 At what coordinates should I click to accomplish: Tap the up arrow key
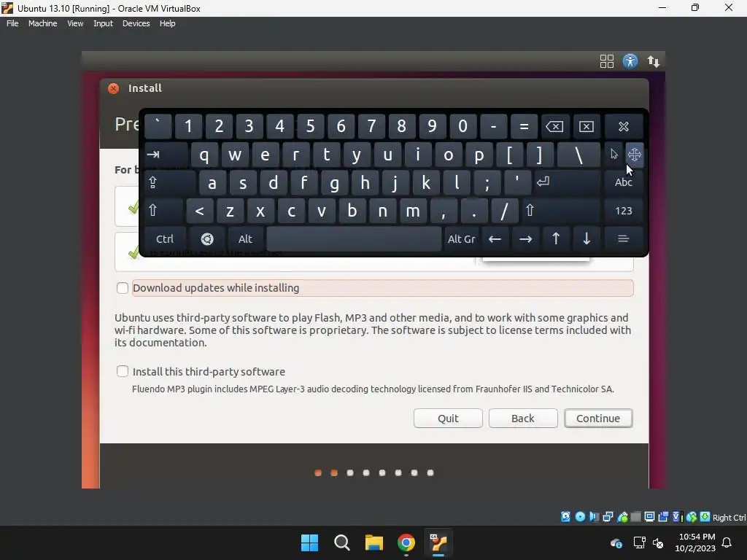556,239
